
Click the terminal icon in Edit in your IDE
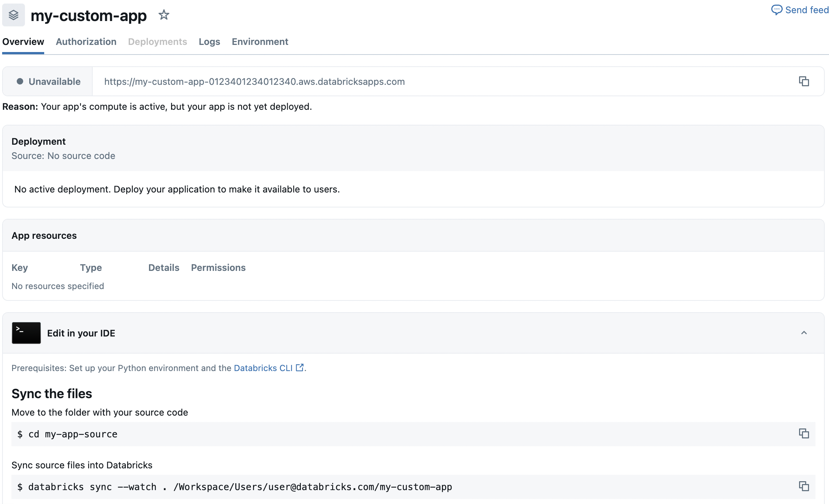pos(26,333)
